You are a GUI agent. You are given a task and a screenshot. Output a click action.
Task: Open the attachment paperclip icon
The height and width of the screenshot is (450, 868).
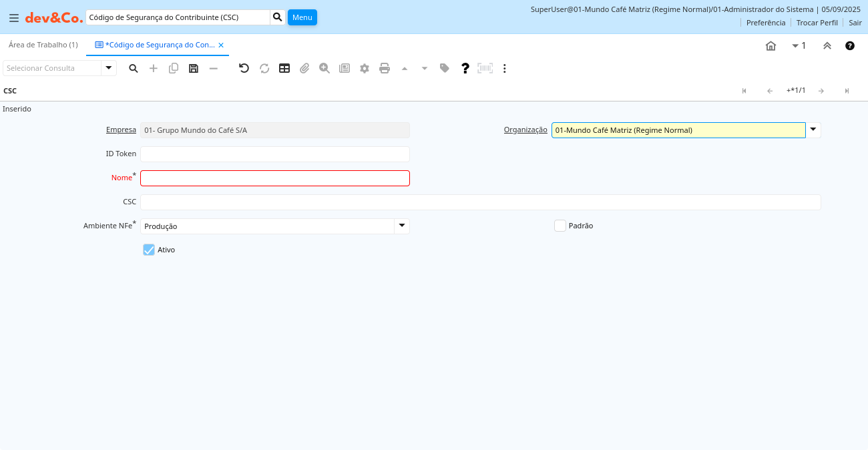(x=304, y=68)
